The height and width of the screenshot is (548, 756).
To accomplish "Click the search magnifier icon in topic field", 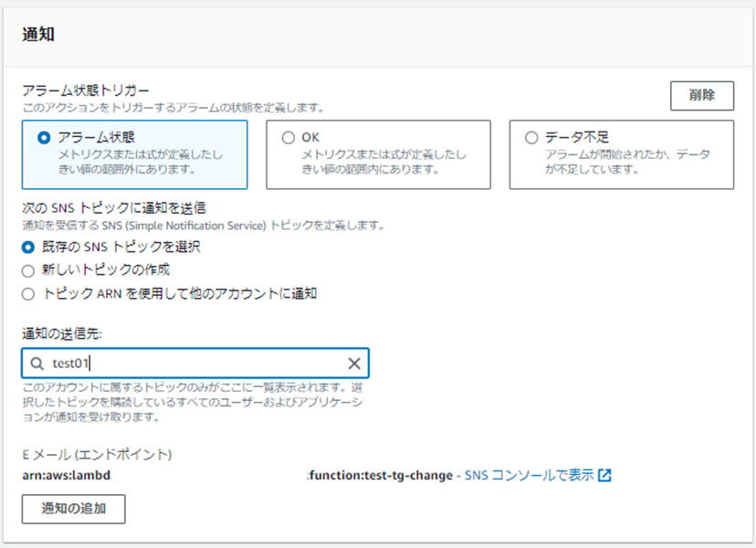I will tap(37, 364).
